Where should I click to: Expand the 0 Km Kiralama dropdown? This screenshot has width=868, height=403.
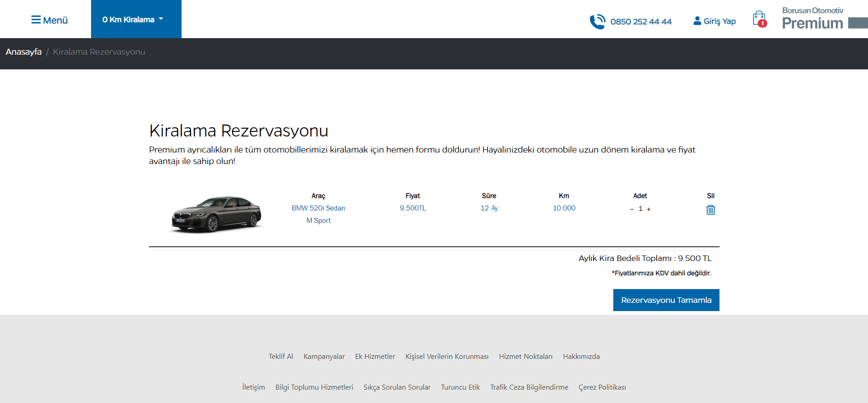tap(136, 19)
